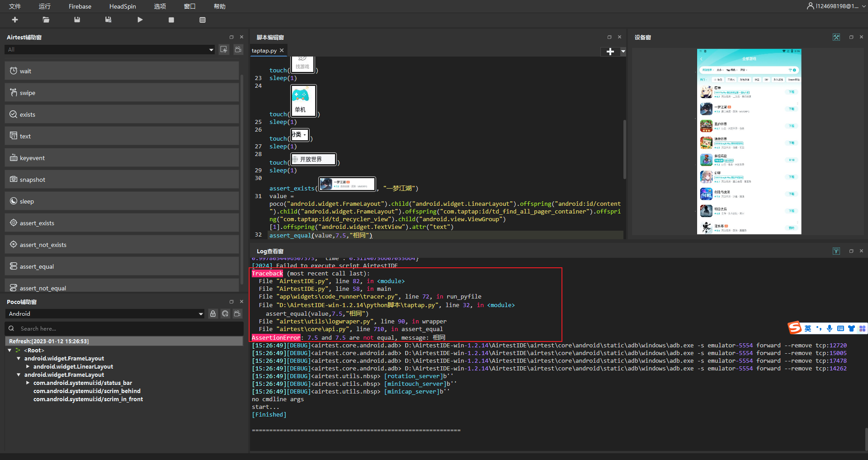Viewport: 868px width, 460px height.
Task: Expand the android.widget.LinearLayout node
Action: pyautogui.click(x=28, y=367)
